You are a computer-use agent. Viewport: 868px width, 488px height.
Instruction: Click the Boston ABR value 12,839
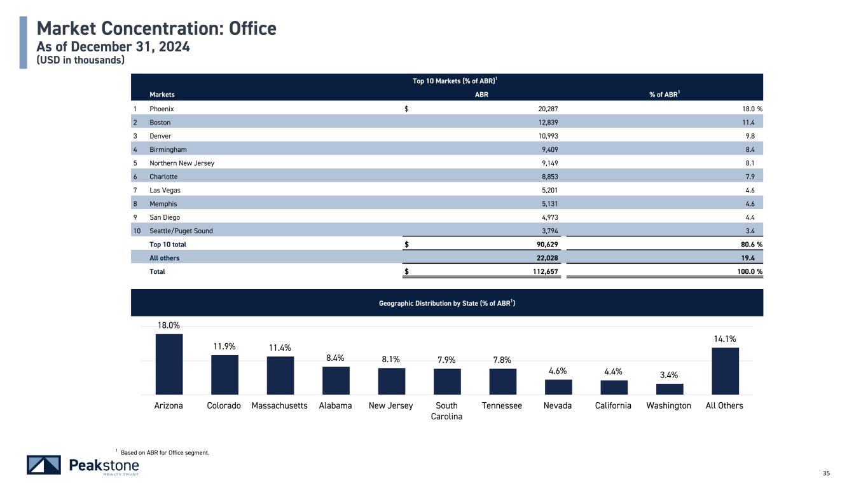[x=546, y=122]
